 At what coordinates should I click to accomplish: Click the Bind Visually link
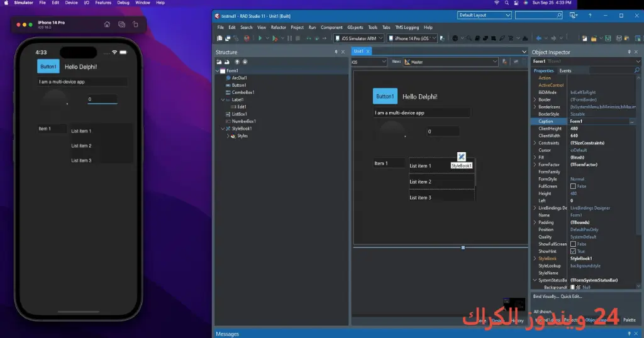tap(545, 296)
